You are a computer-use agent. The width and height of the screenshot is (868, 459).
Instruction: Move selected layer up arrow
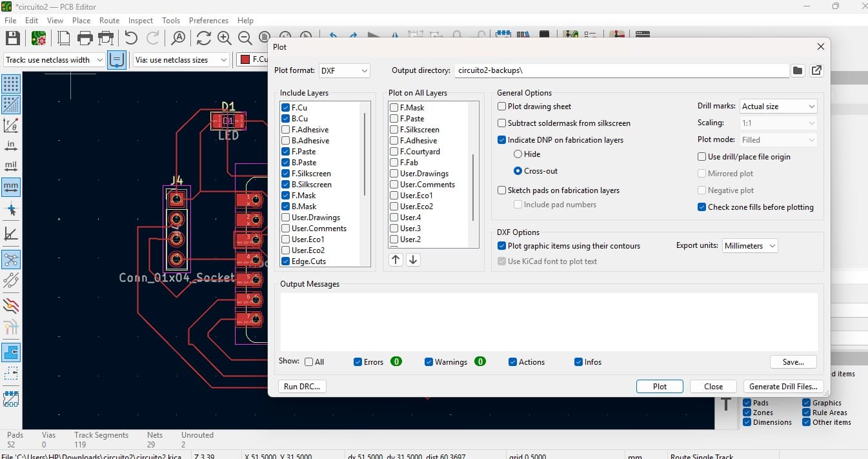tap(396, 260)
